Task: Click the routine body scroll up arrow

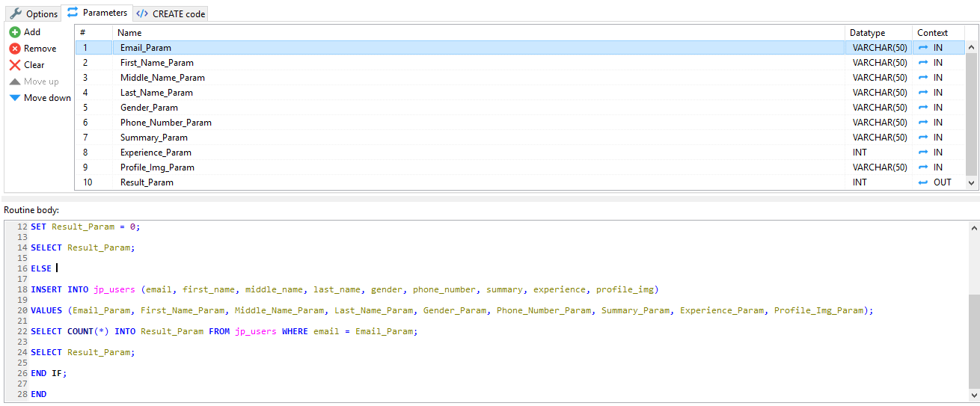Action: [x=974, y=227]
